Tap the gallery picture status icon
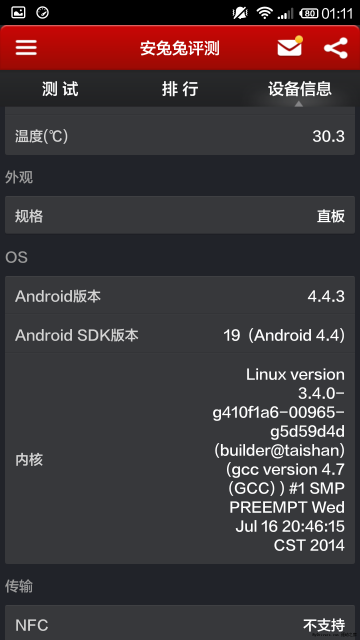 click(18, 13)
